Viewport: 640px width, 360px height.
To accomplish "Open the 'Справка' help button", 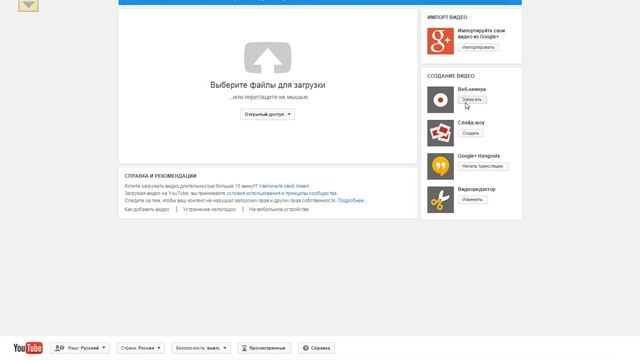I will point(316,348).
